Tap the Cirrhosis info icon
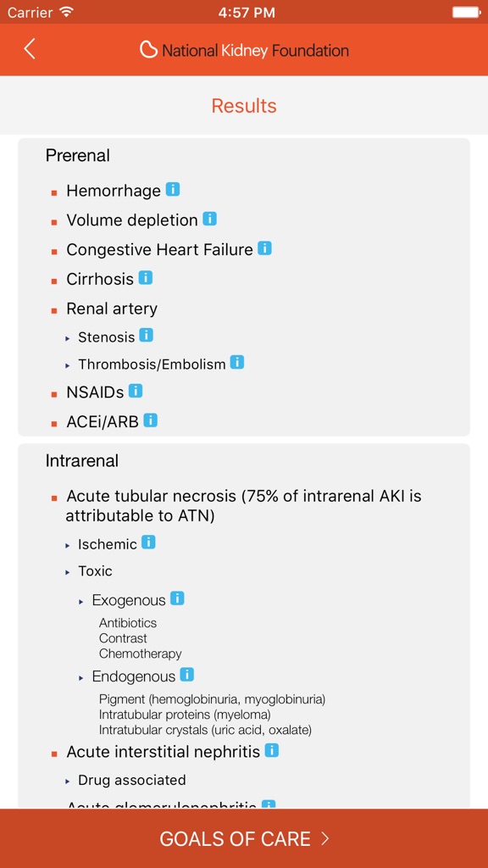This screenshot has height=868, width=488. [144, 277]
